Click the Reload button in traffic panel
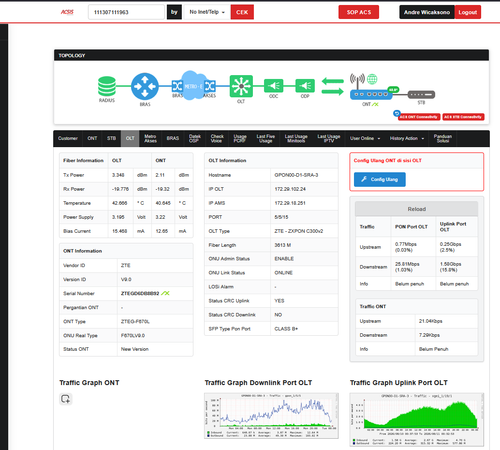 pyautogui.click(x=417, y=209)
